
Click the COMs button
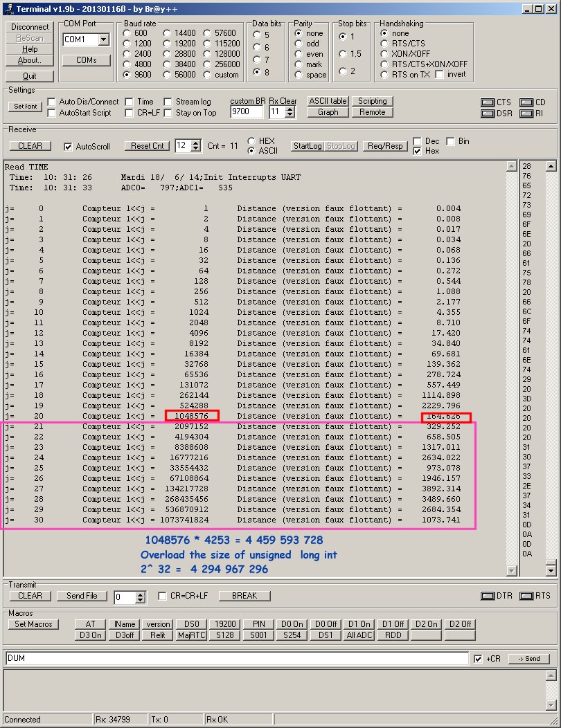click(87, 60)
